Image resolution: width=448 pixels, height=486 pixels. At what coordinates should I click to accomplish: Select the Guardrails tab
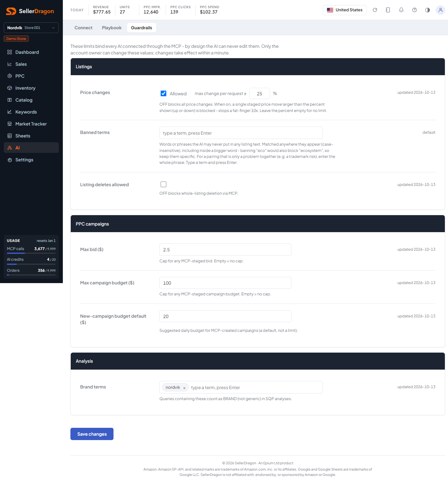pyautogui.click(x=141, y=28)
